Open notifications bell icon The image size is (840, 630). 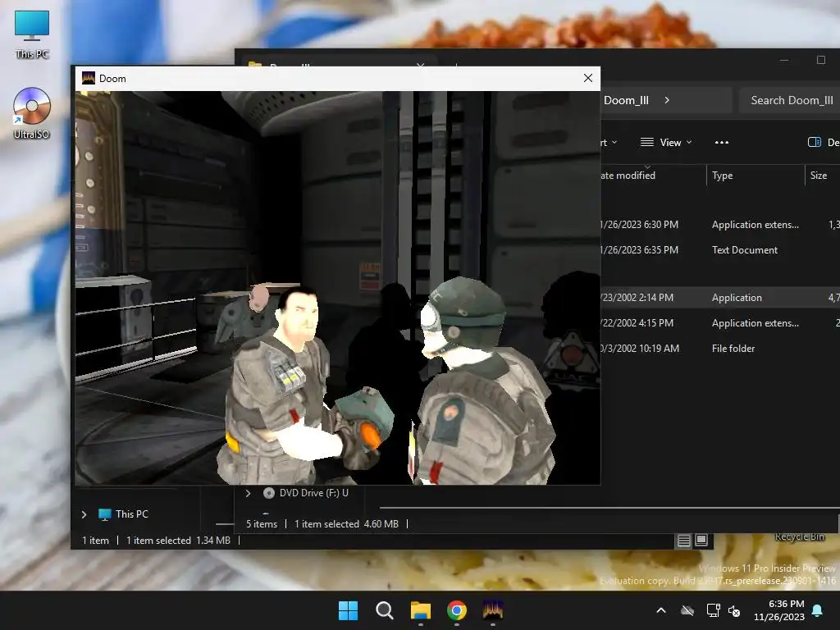point(818,610)
